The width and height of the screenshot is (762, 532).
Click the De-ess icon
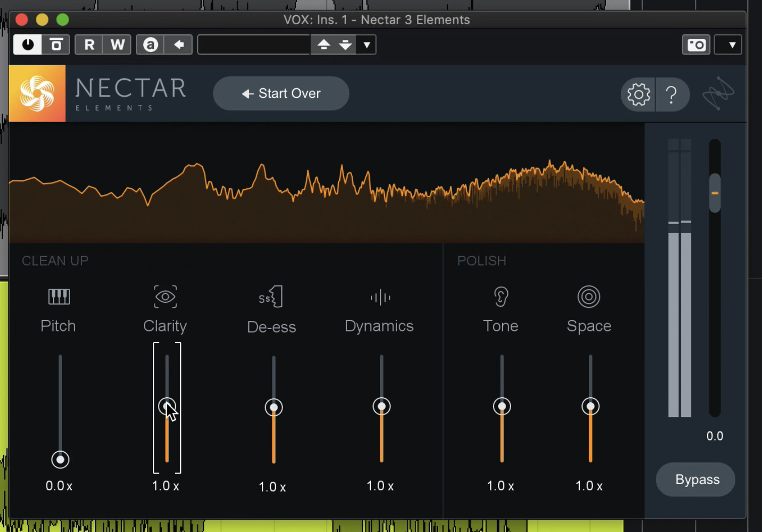click(271, 296)
